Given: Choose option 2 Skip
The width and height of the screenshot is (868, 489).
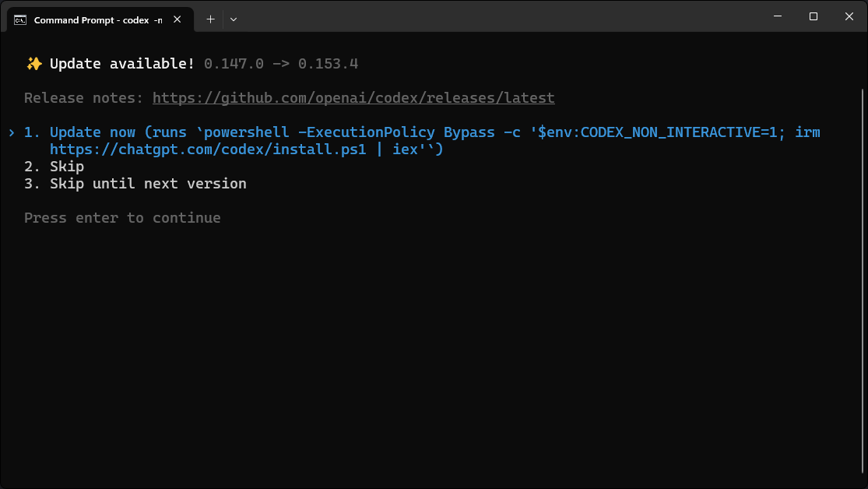Looking at the screenshot, I should point(54,166).
